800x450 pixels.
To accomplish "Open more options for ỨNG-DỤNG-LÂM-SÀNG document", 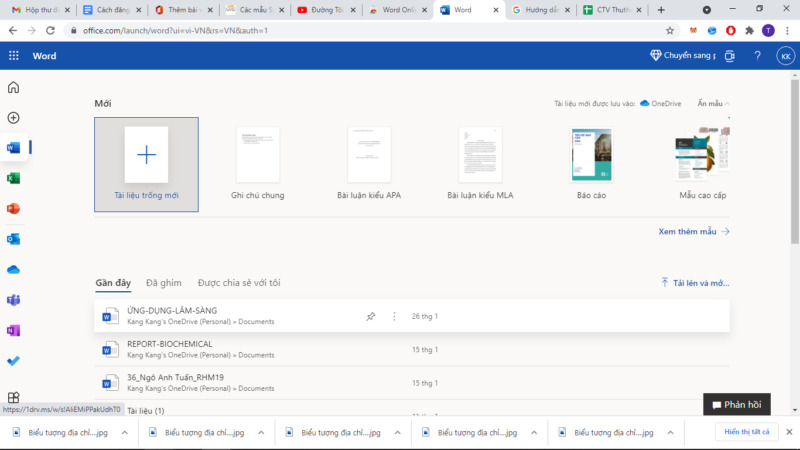I will (x=394, y=316).
